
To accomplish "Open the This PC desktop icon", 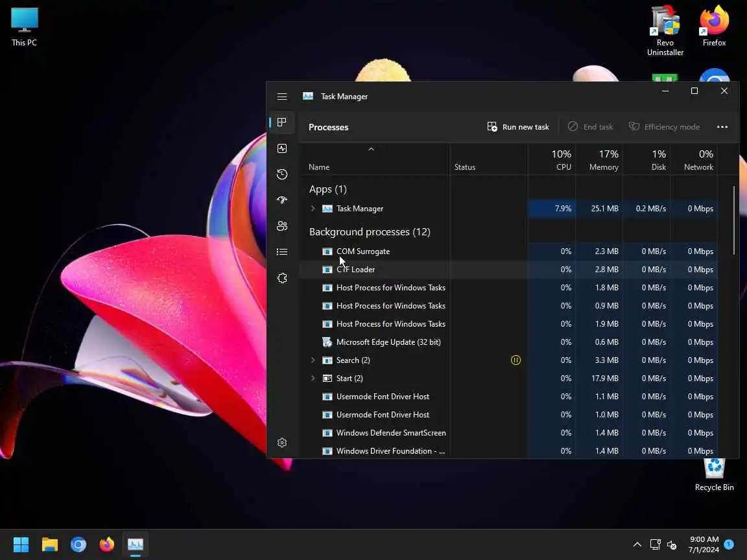I will click(x=24, y=27).
